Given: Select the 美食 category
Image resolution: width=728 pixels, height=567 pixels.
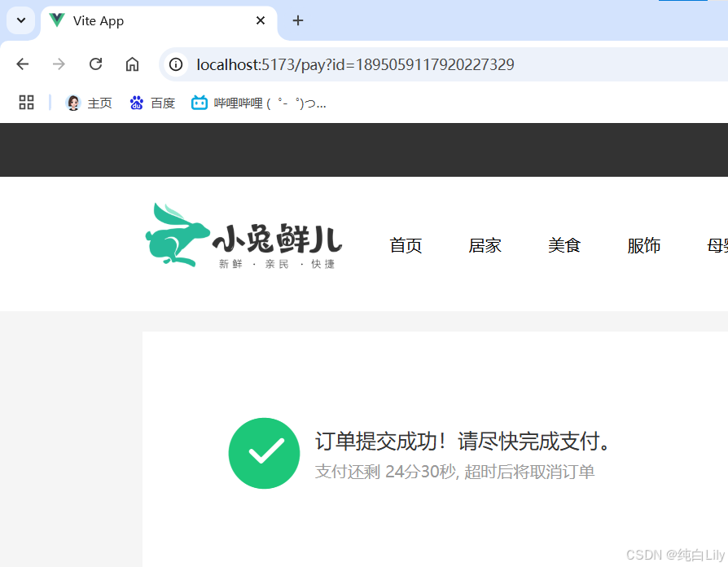Looking at the screenshot, I should [x=564, y=245].
